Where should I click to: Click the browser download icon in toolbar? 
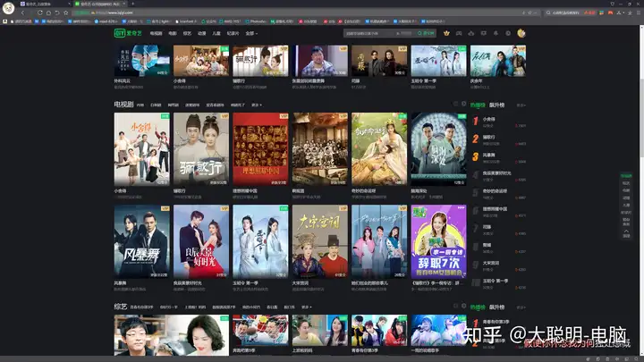click(630, 13)
